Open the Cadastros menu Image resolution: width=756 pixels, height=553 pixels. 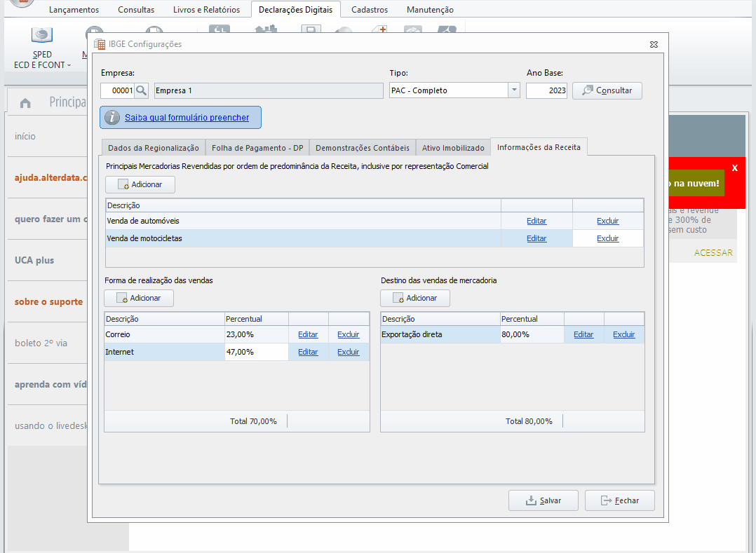[370, 10]
